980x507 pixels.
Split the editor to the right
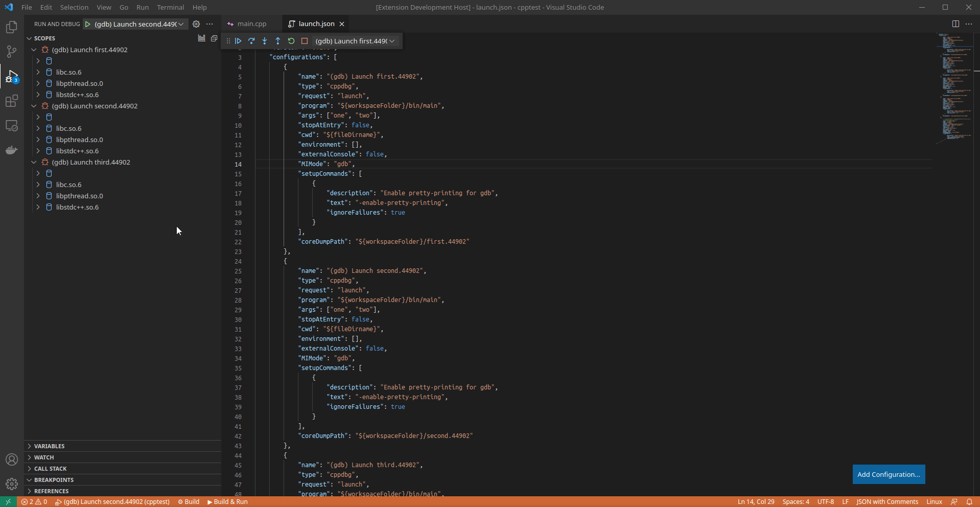click(x=955, y=24)
